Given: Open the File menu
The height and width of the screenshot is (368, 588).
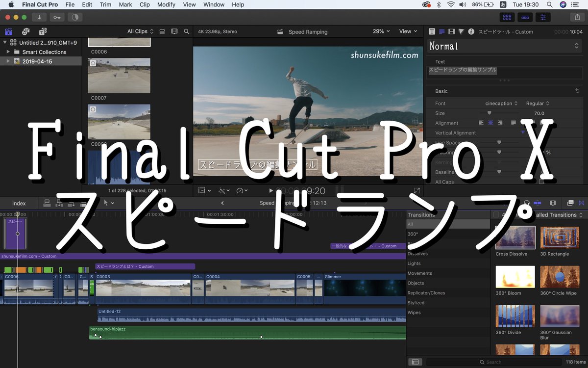Looking at the screenshot, I should [70, 4].
